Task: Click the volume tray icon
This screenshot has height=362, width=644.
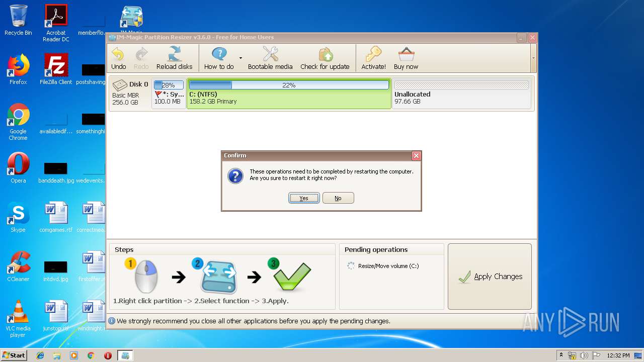Action: tap(584, 355)
